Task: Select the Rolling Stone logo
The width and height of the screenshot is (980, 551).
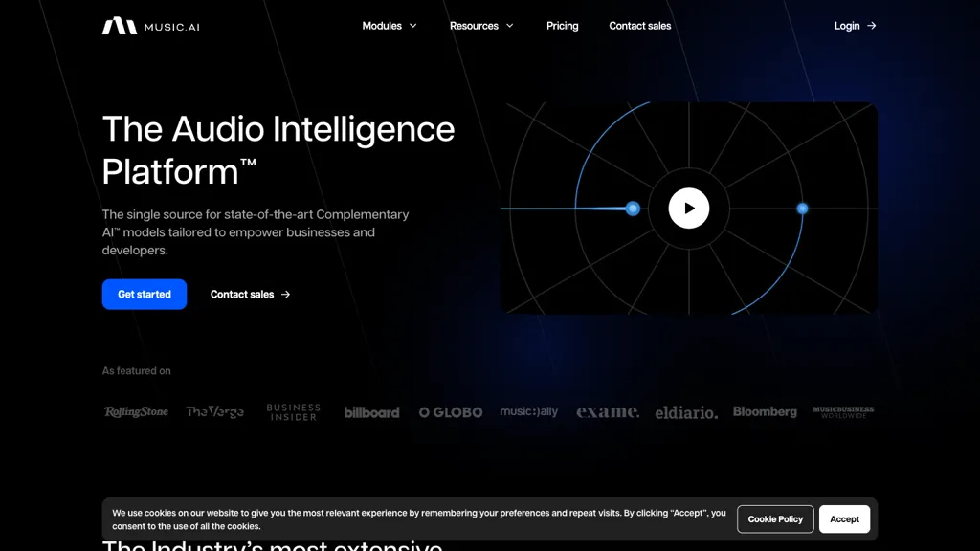Action: (x=135, y=411)
